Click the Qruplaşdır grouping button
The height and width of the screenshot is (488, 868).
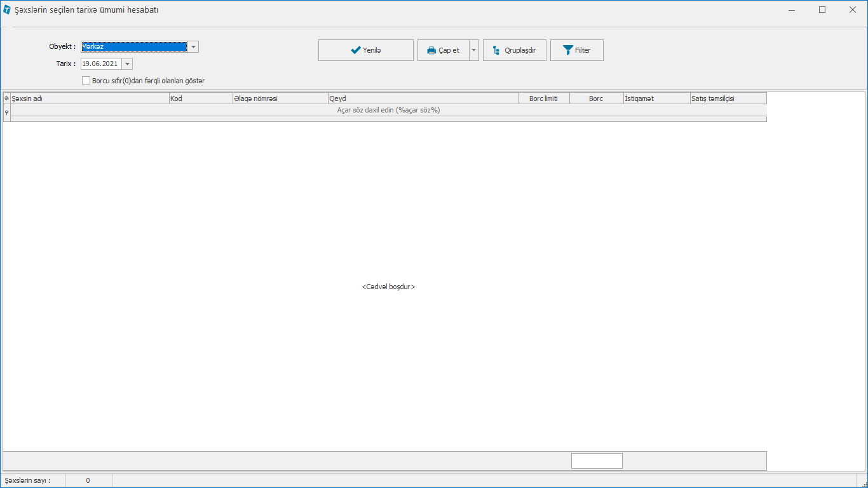514,50
